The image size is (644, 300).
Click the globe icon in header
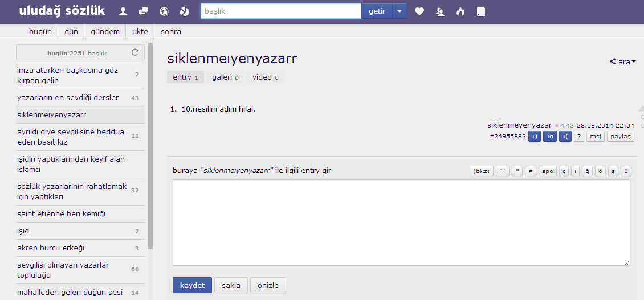[164, 11]
